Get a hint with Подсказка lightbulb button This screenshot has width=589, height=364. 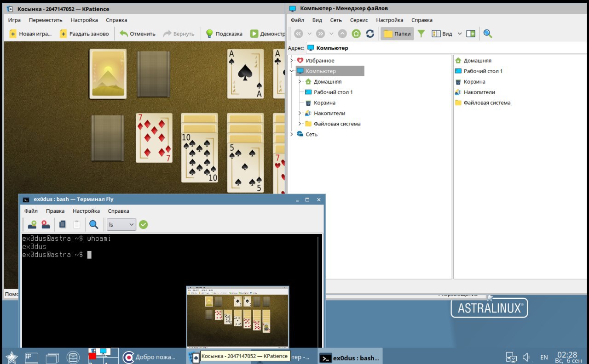tap(224, 34)
